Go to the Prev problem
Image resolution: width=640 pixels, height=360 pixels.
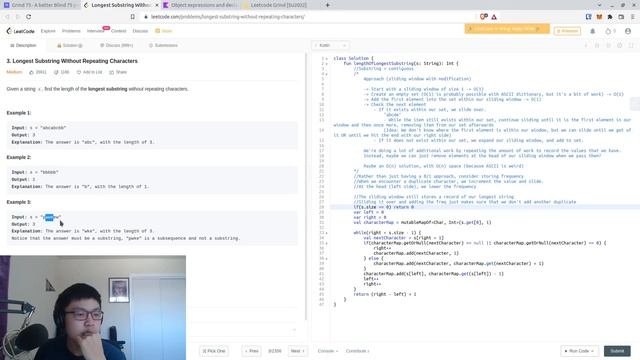click(x=252, y=351)
